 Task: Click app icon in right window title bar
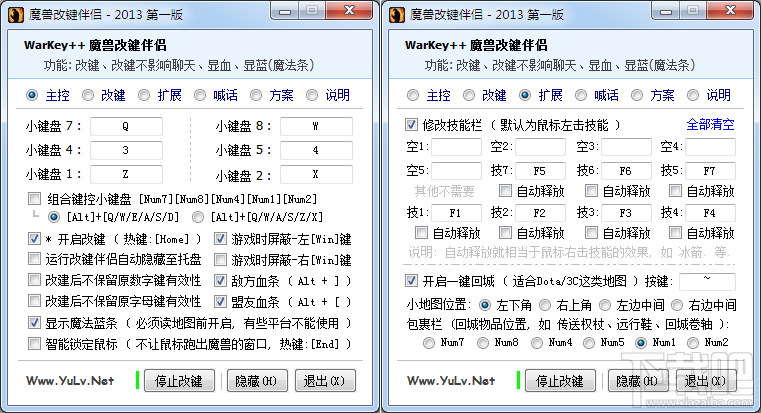(x=397, y=15)
